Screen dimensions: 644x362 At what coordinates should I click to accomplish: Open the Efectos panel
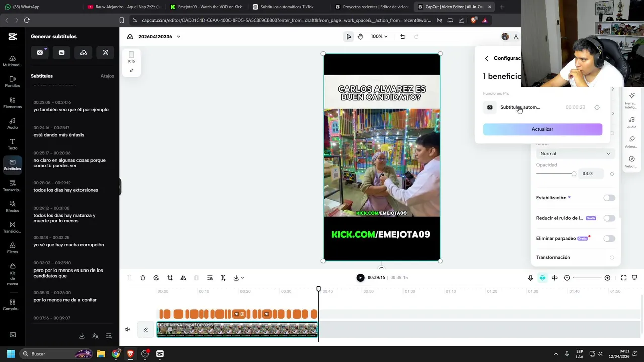coord(12,207)
